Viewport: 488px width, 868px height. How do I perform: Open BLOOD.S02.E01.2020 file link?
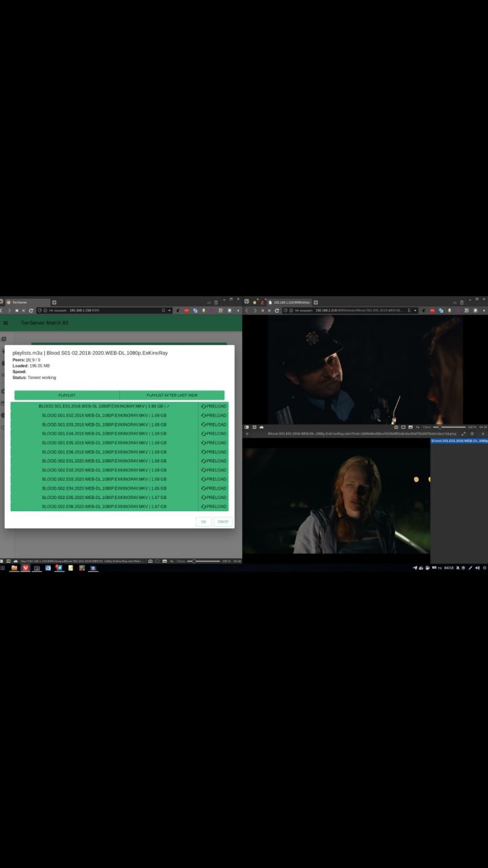[104, 460]
